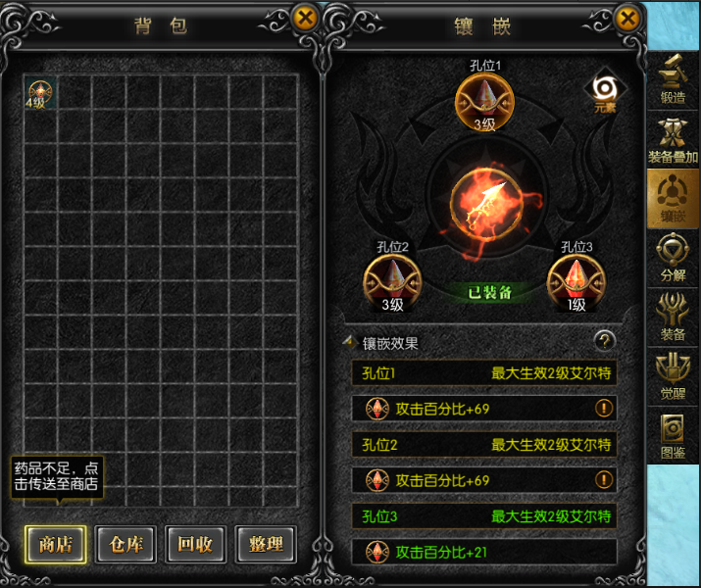701x588 pixels.
Task: Click the warning icon beside 孔位2 attack bonus
Action: 604,480
